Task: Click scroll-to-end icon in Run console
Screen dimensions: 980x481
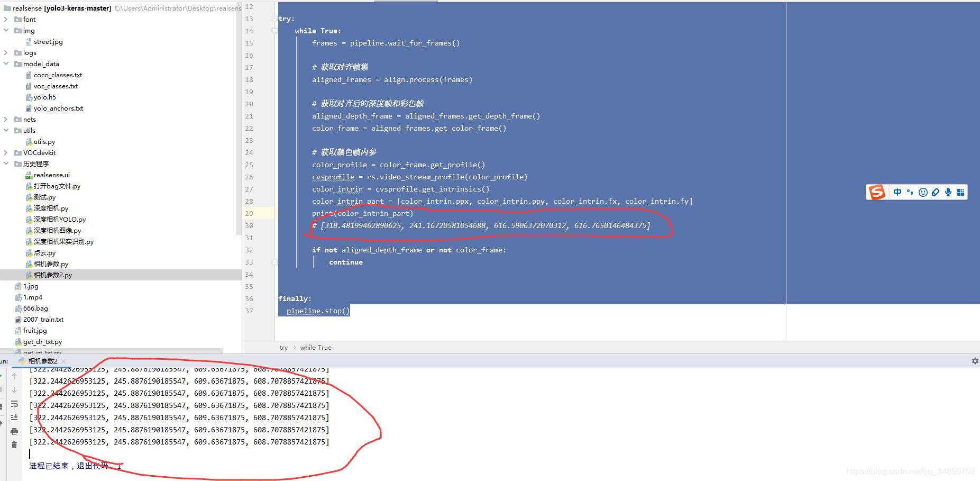Action: pyautogui.click(x=14, y=418)
